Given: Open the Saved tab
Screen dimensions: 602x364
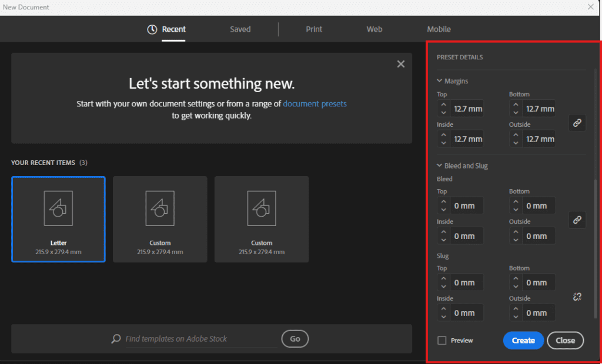Looking at the screenshot, I should pos(240,29).
